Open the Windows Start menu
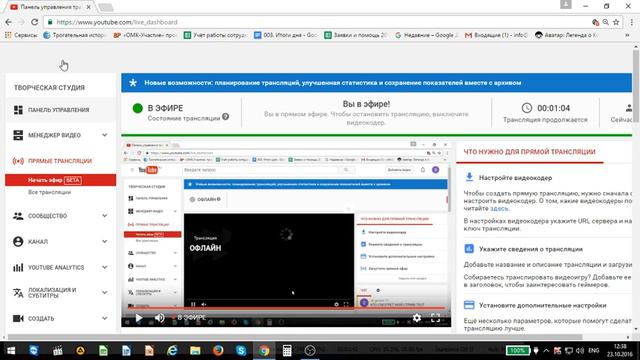The height and width of the screenshot is (360, 640). click(x=11, y=351)
